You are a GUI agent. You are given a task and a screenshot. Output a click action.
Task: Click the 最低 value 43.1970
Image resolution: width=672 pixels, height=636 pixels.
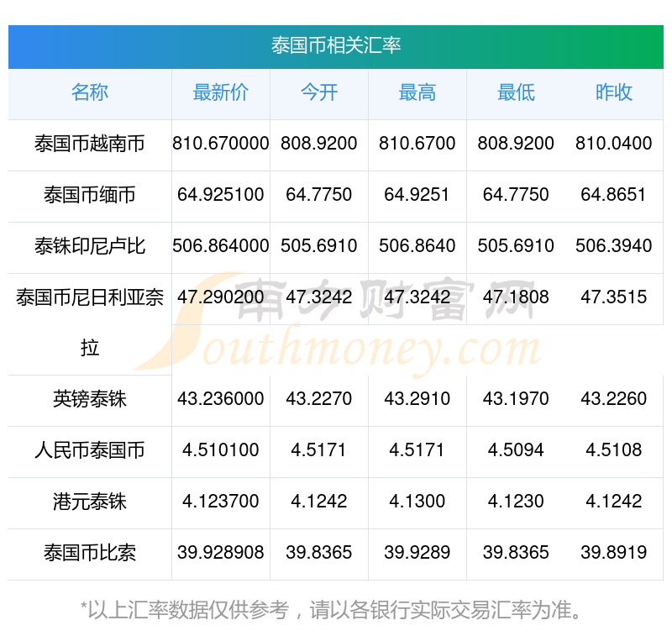516,399
